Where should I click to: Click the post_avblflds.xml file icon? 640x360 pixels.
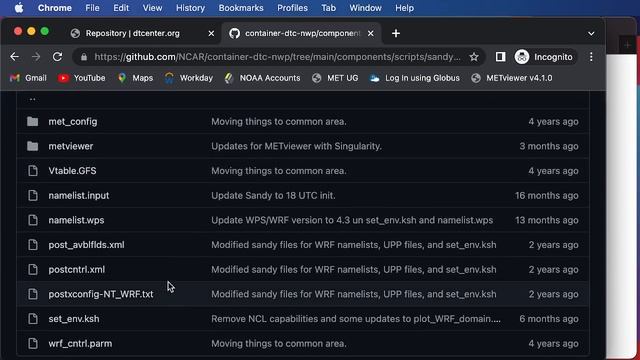click(x=33, y=245)
